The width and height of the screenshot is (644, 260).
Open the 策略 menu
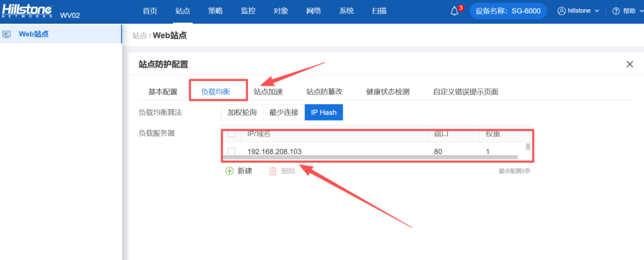point(215,11)
